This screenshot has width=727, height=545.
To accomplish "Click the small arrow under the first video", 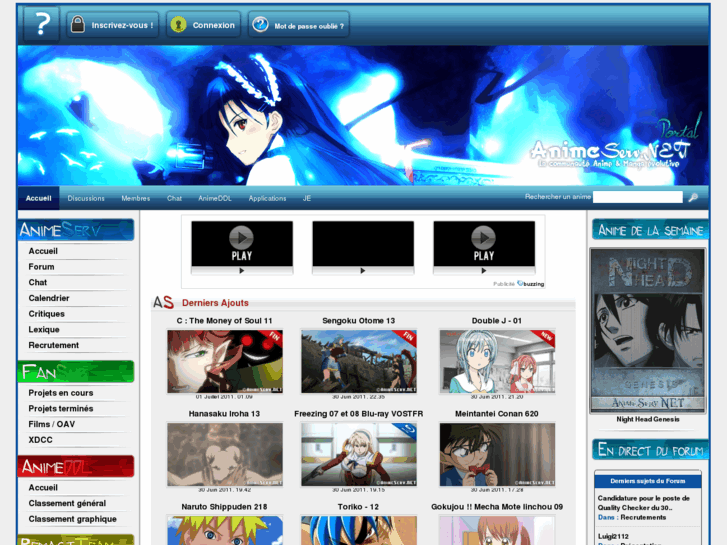I will click(x=242, y=271).
